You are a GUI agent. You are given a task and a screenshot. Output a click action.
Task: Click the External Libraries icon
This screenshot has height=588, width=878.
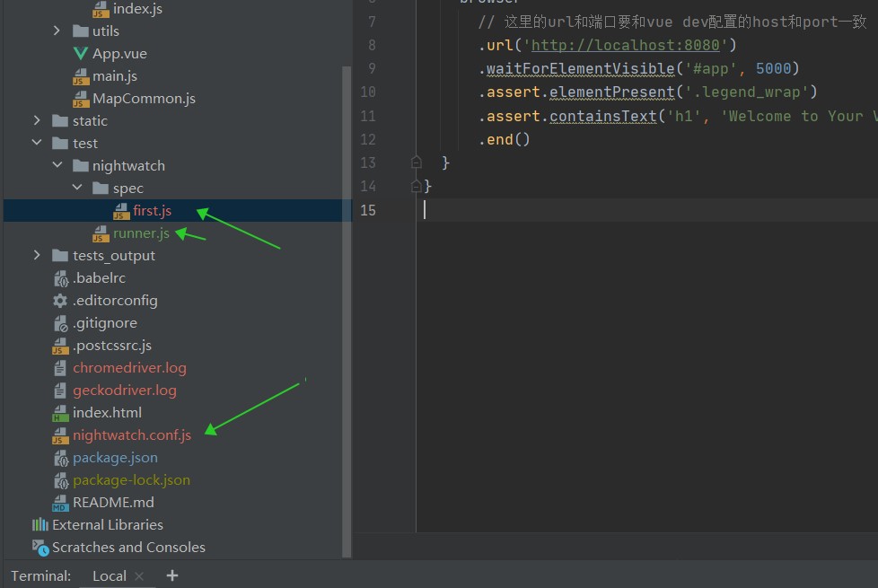pyautogui.click(x=40, y=525)
